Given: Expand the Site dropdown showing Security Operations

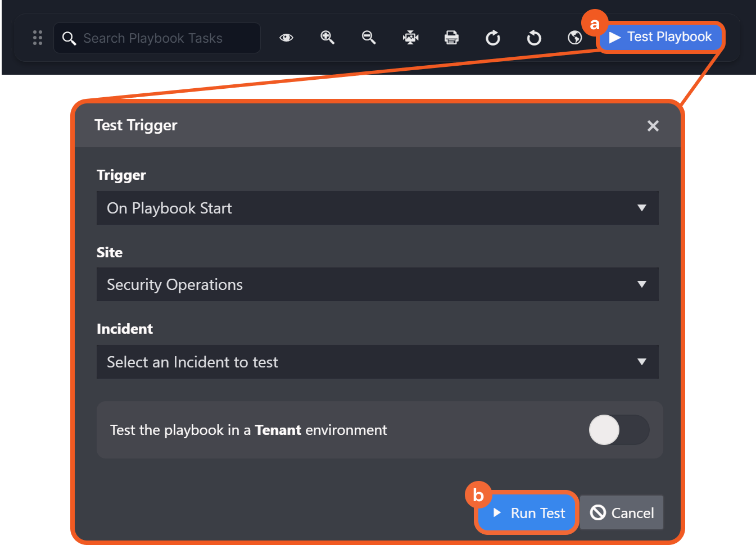Looking at the screenshot, I should 377,284.
